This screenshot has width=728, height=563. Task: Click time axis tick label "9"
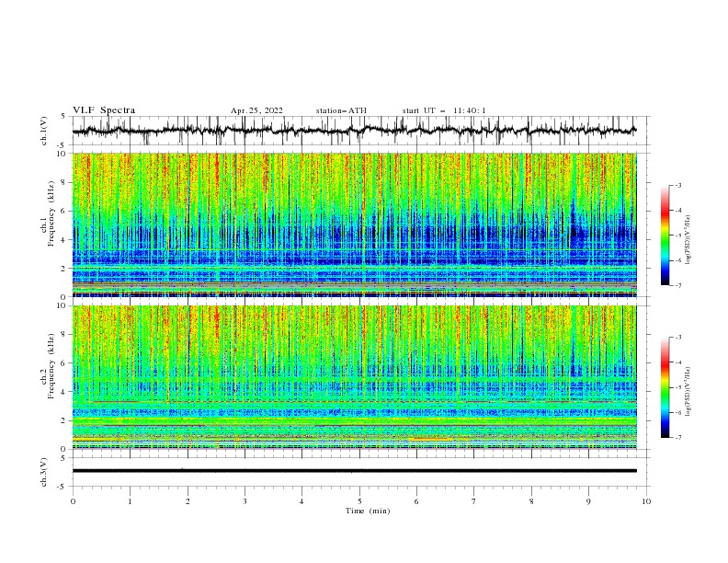(588, 501)
